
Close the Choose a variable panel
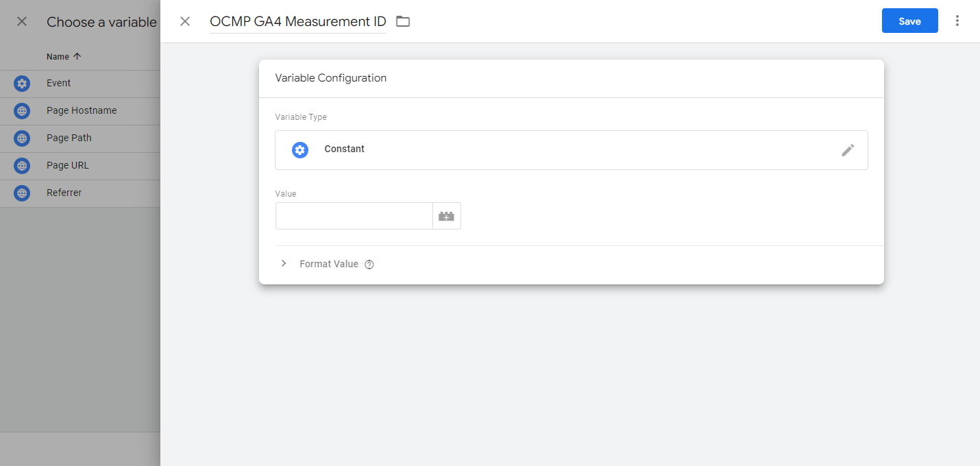(22, 21)
